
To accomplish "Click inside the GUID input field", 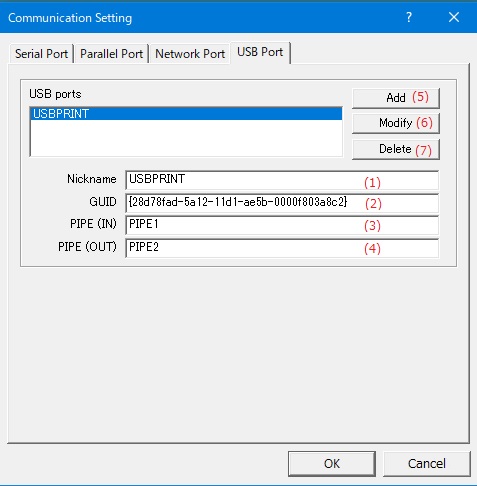I will [x=282, y=203].
